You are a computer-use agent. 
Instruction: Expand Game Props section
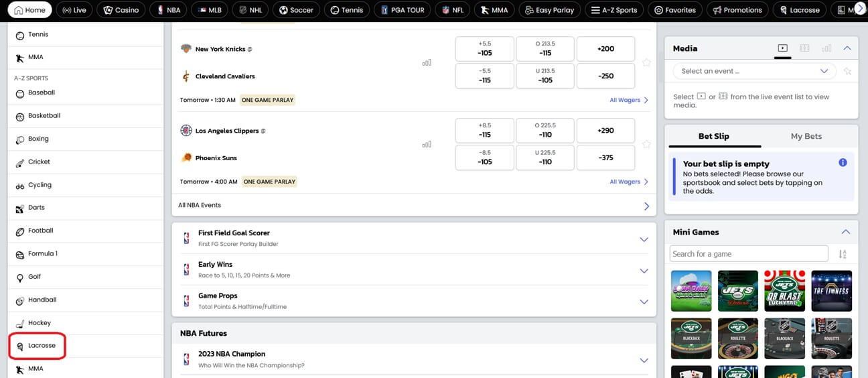(x=414, y=301)
